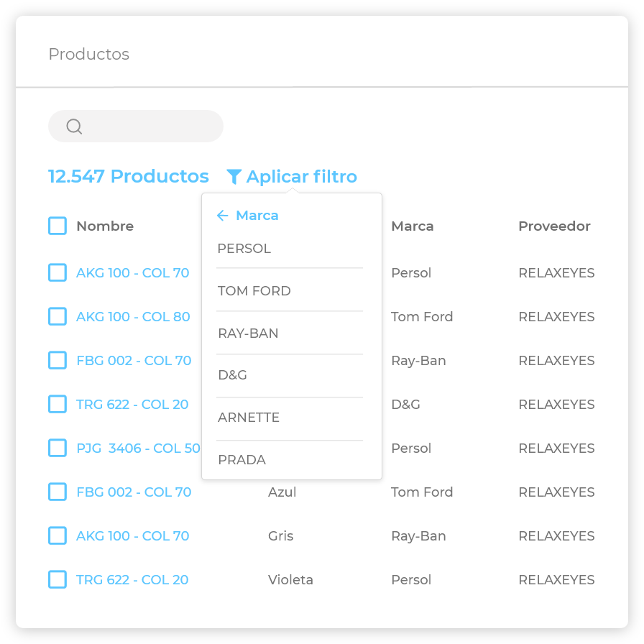Viewport: 644px width, 644px height.
Task: Click the funnel filter icon
Action: tap(234, 177)
